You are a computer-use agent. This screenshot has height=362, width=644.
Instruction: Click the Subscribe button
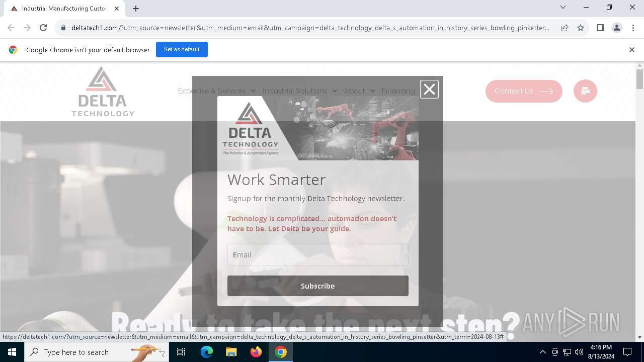click(317, 286)
